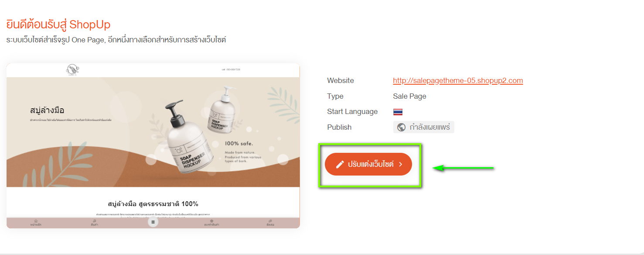This screenshot has width=644, height=255.
Task: Click the ยินดีต้อนรับสู่ ShopUp welcome title
Action: tap(58, 24)
